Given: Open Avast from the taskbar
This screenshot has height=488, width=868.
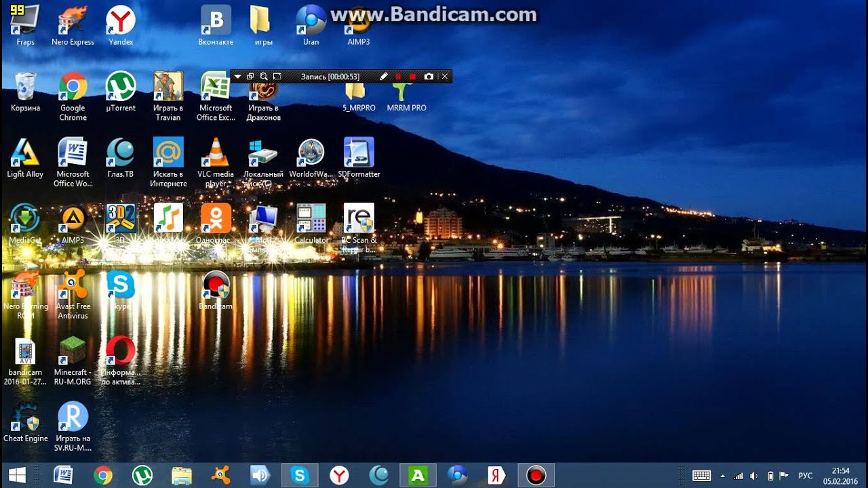Looking at the screenshot, I should click(221, 475).
